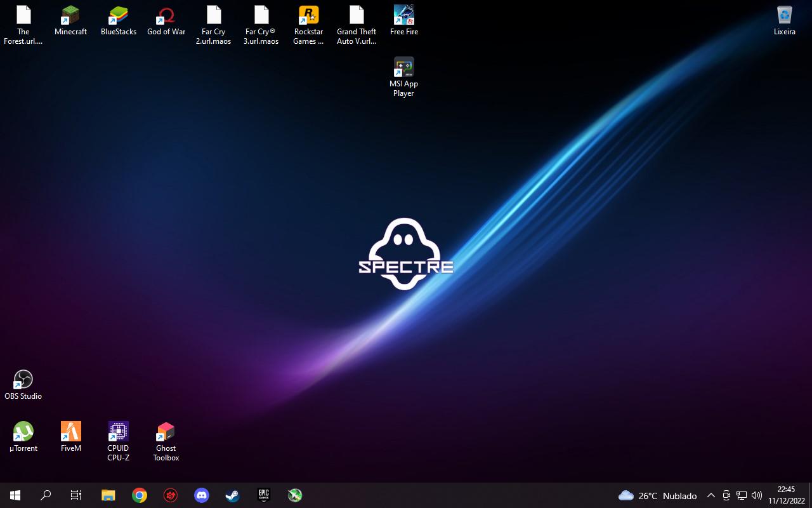812x508 pixels.
Task: Open Discord from the taskbar
Action: pyautogui.click(x=202, y=495)
